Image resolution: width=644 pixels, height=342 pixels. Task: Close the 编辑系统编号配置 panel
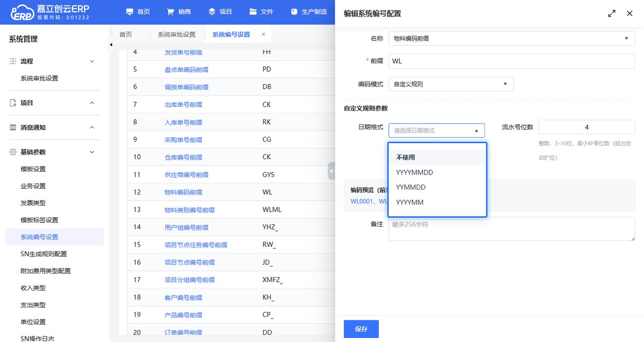629,14
